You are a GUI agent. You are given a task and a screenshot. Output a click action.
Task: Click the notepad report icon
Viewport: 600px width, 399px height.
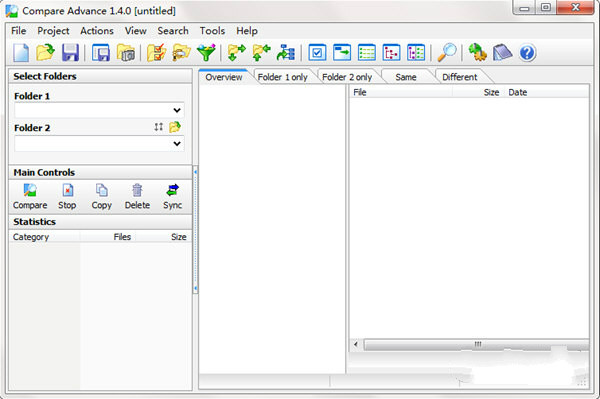(502, 53)
